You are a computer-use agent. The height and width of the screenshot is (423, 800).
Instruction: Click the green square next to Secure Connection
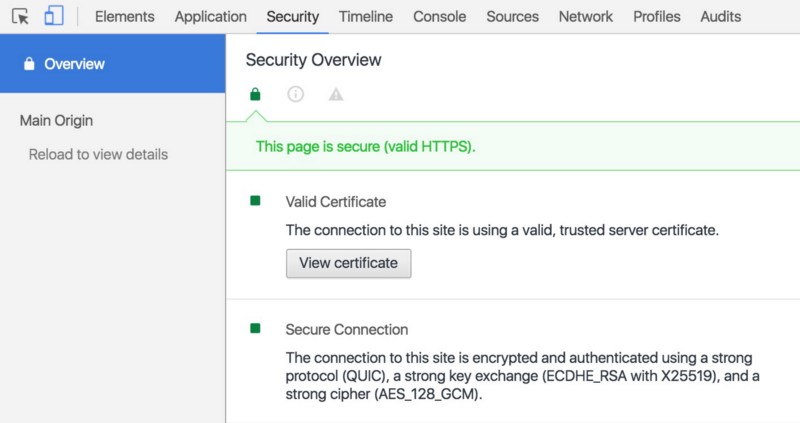pyautogui.click(x=255, y=328)
